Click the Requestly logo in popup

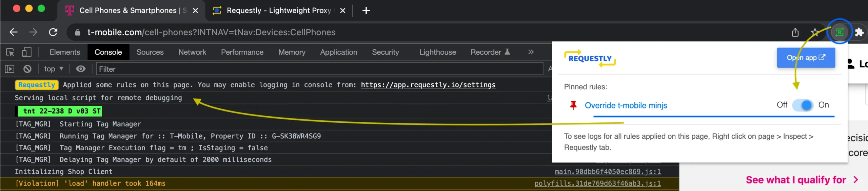(x=590, y=58)
